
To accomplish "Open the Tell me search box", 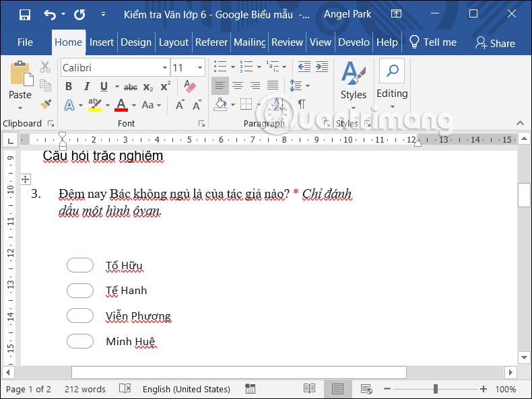I will pyautogui.click(x=433, y=42).
